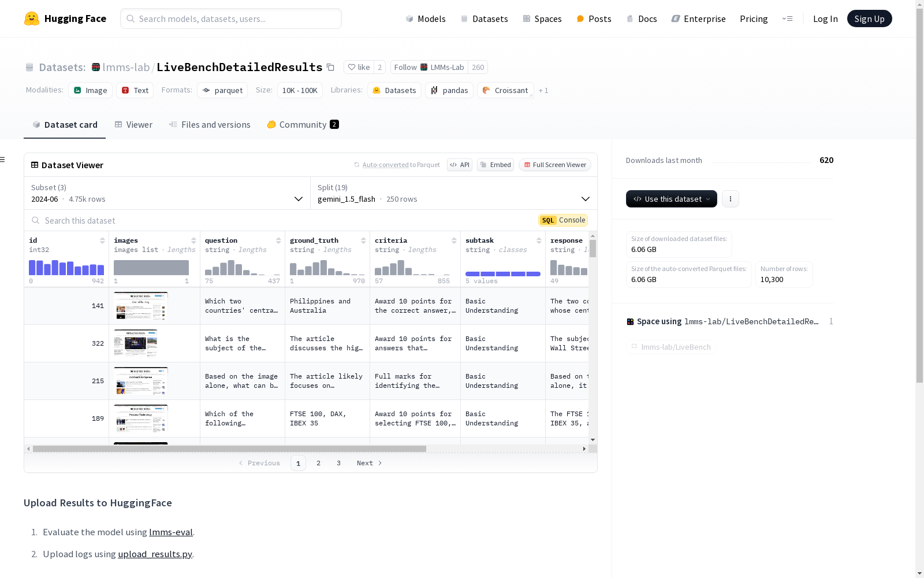This screenshot has width=924, height=578.
Task: Go to Models in the navigation
Action: coord(426,18)
